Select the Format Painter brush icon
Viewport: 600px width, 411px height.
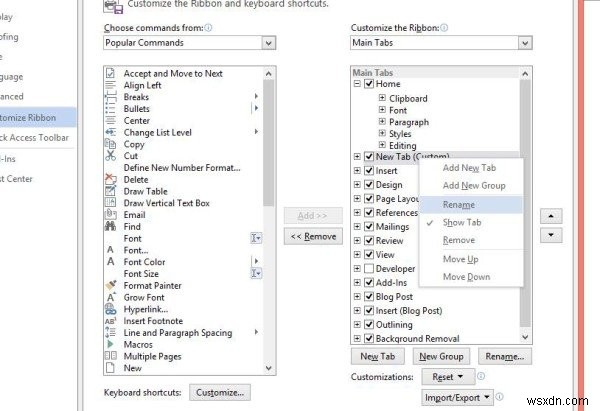pyautogui.click(x=112, y=285)
